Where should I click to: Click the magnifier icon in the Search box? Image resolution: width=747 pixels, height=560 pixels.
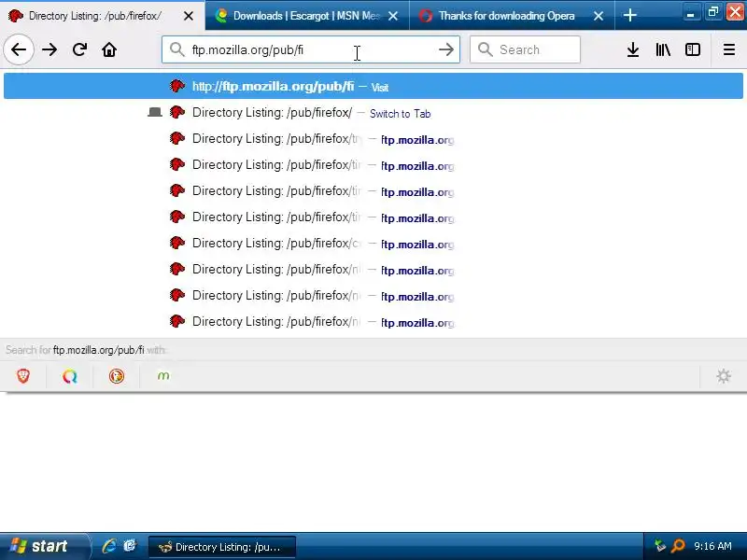(485, 49)
